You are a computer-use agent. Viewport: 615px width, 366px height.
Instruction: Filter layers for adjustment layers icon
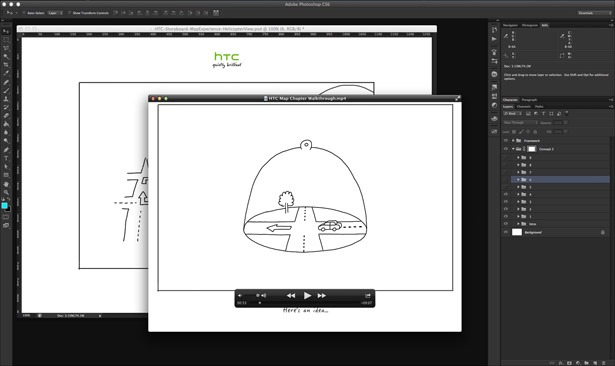(x=536, y=114)
